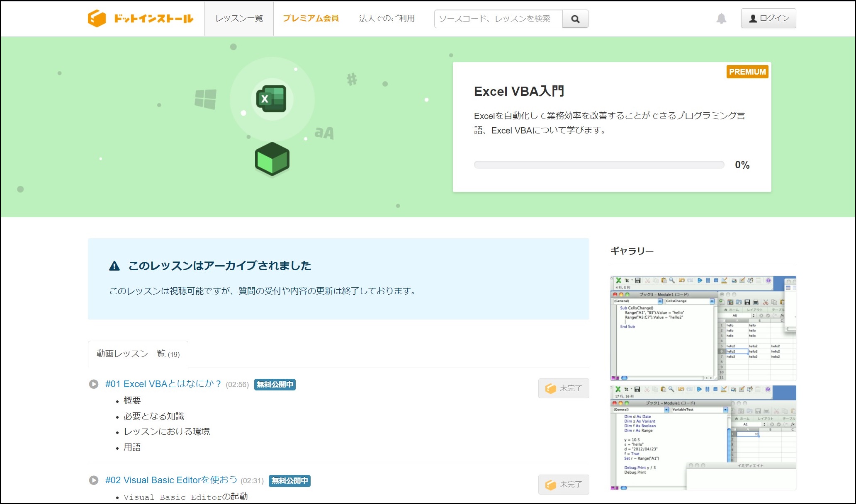Click the lesson #02 duration (02:31)
Image resolution: width=856 pixels, height=504 pixels.
[x=252, y=481]
